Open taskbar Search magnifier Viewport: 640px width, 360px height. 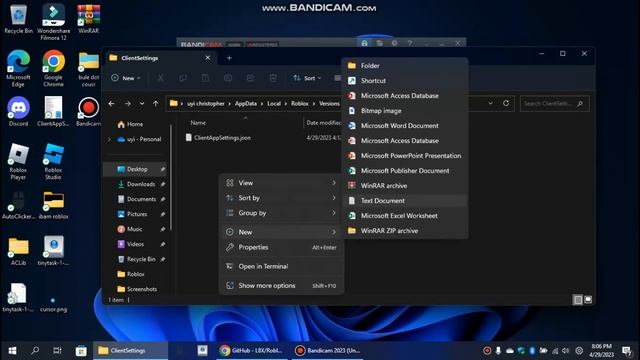coord(35,351)
